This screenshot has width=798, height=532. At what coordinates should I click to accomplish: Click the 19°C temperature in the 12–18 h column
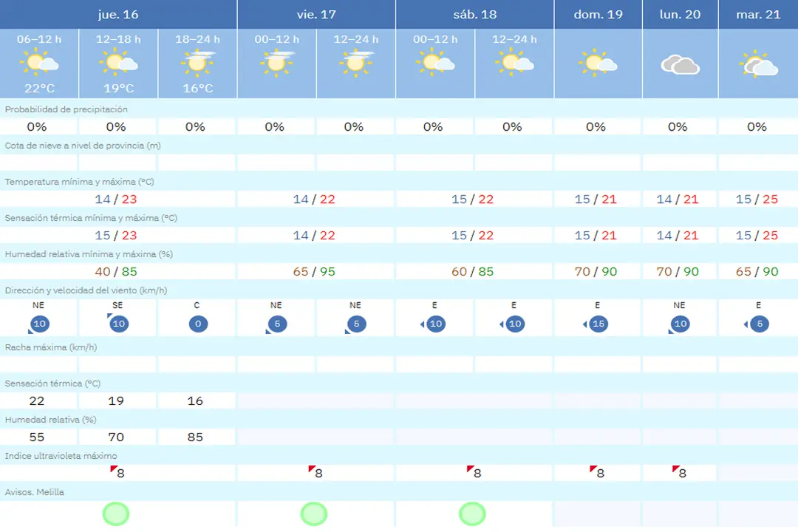(118, 88)
